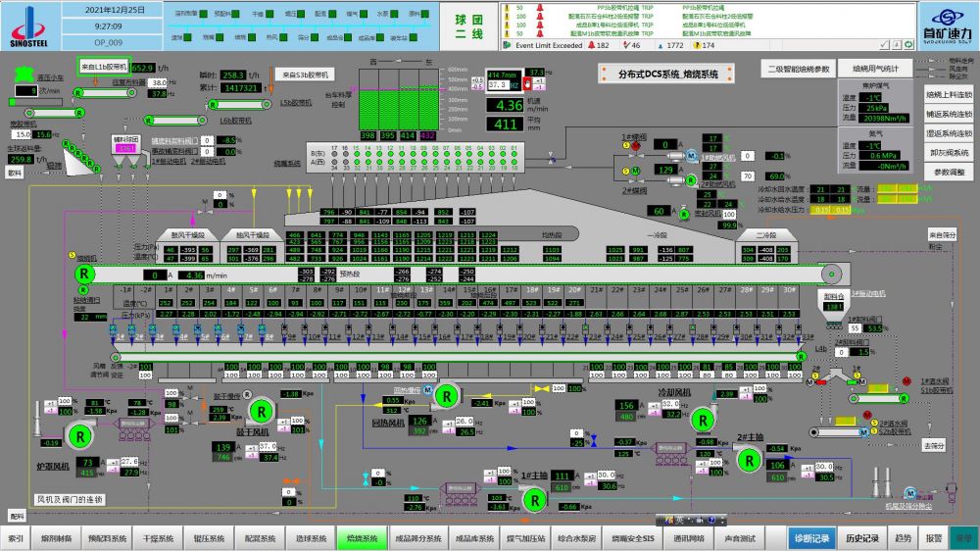Open 诊断记录 diagnostic records

(811, 538)
